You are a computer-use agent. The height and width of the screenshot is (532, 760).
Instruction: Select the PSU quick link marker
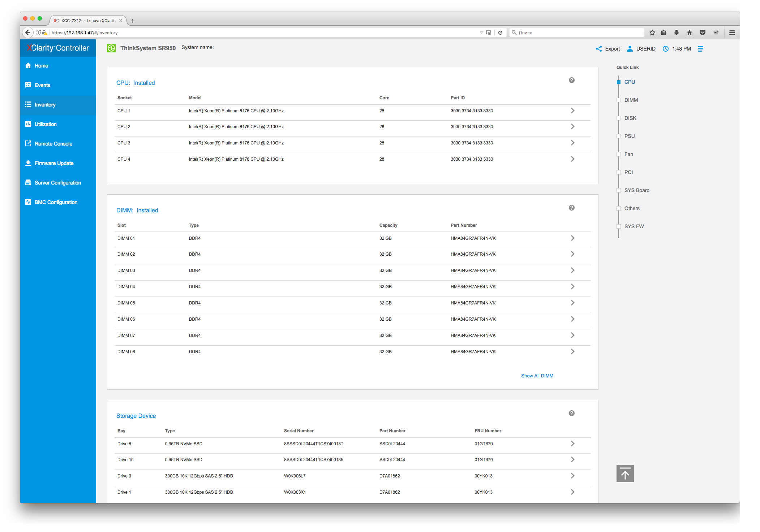(x=619, y=136)
